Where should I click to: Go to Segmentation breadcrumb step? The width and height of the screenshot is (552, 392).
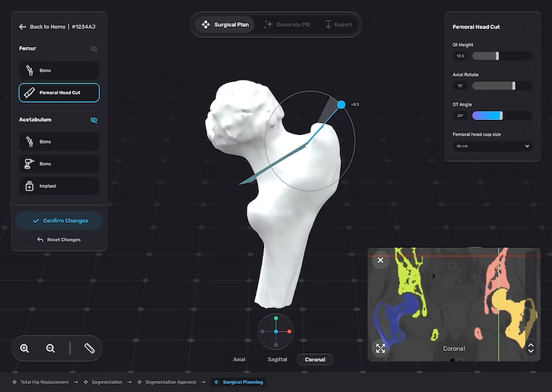point(103,382)
